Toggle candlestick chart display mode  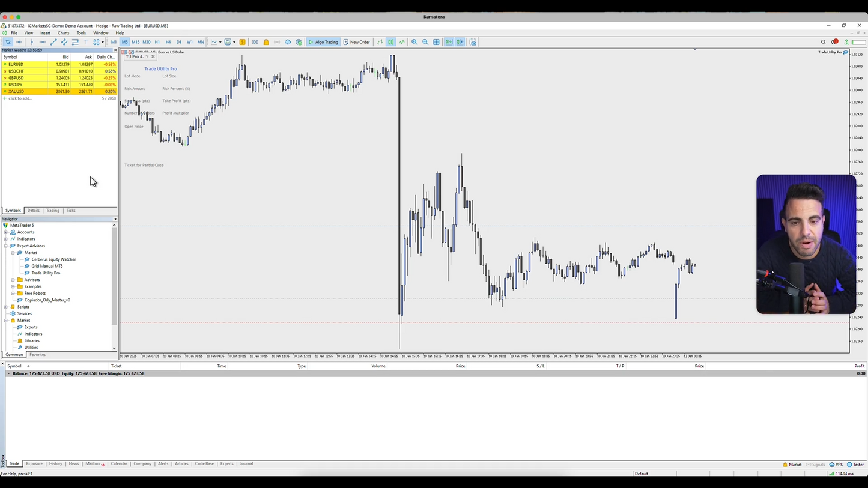(x=390, y=42)
